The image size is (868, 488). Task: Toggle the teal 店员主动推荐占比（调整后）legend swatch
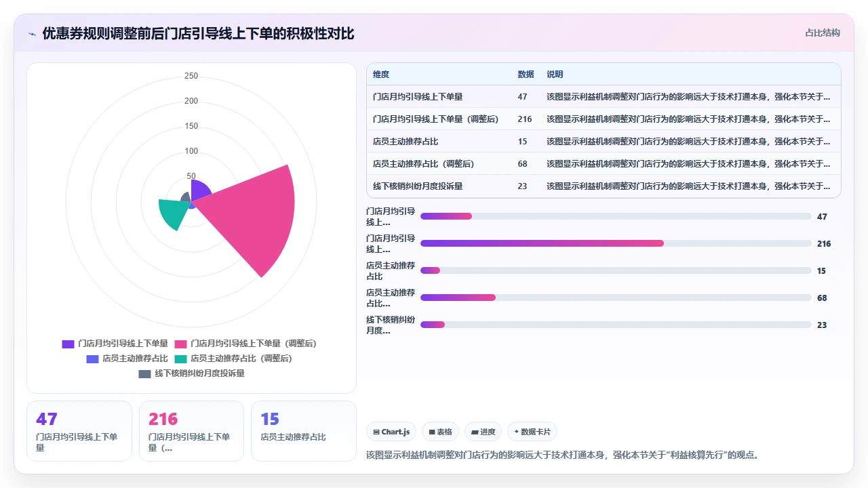[181, 359]
